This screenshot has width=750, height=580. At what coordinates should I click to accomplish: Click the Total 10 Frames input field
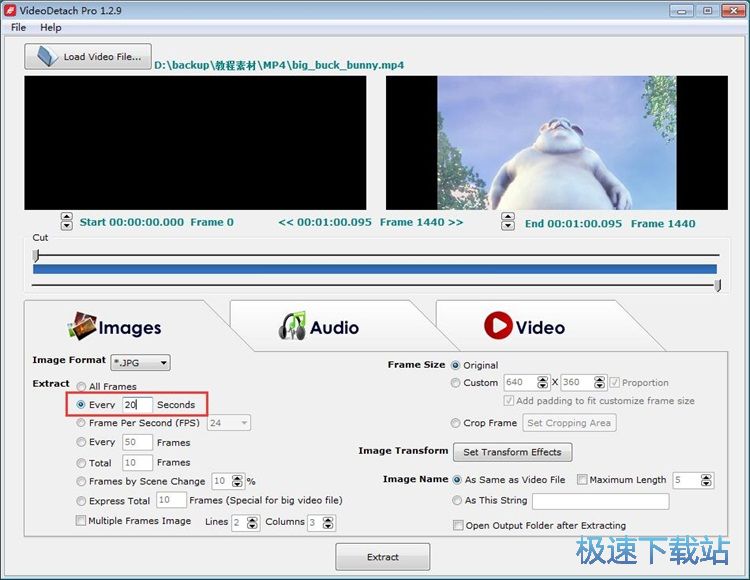[x=137, y=462]
